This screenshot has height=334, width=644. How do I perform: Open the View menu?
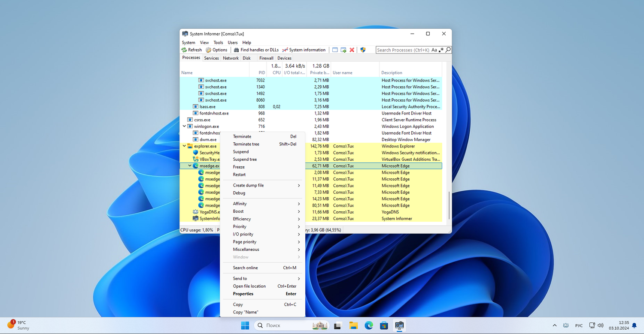click(204, 42)
